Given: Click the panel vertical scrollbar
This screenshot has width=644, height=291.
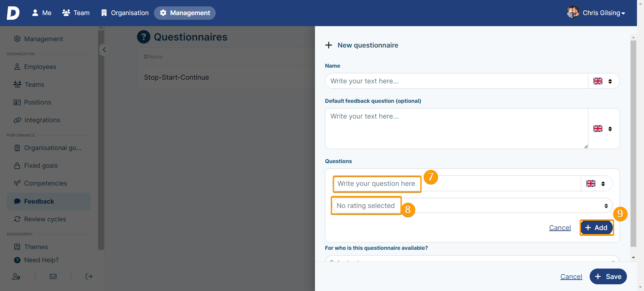Looking at the screenshot, I should point(633,143).
